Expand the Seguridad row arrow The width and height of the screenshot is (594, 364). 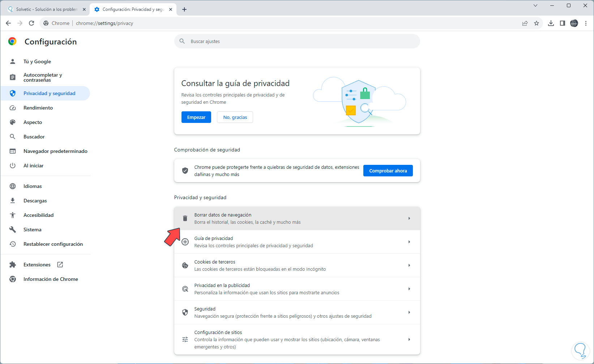pyautogui.click(x=409, y=312)
